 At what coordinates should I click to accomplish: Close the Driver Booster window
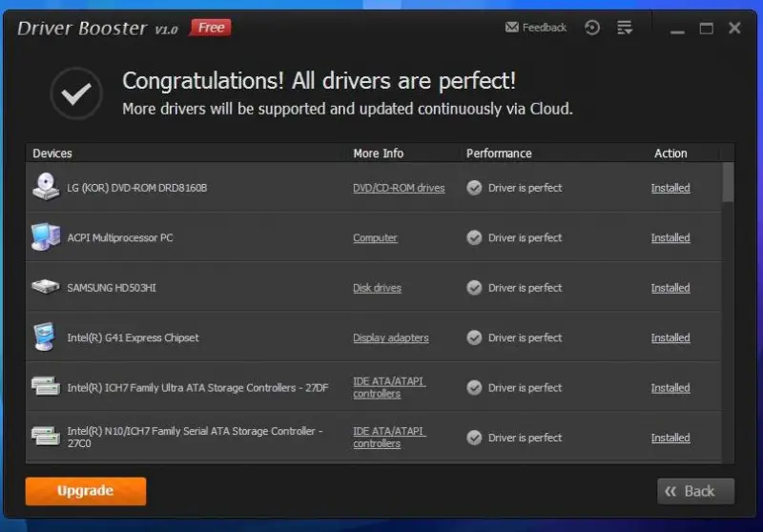pyautogui.click(x=734, y=28)
